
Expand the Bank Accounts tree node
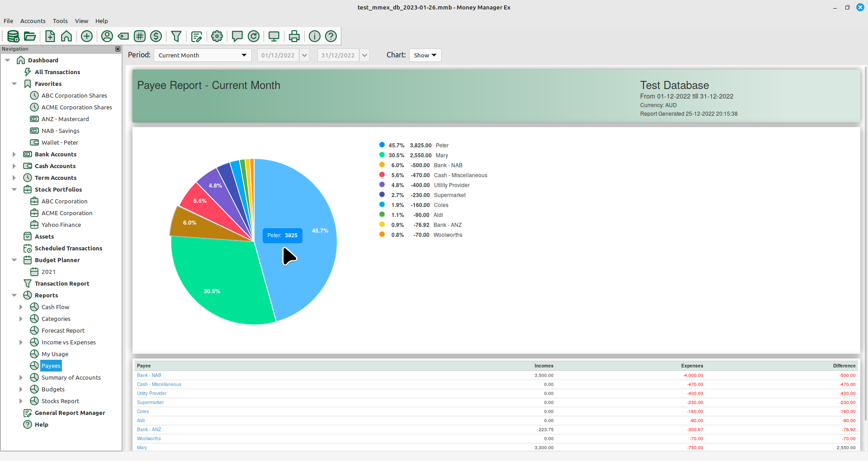[14, 155]
